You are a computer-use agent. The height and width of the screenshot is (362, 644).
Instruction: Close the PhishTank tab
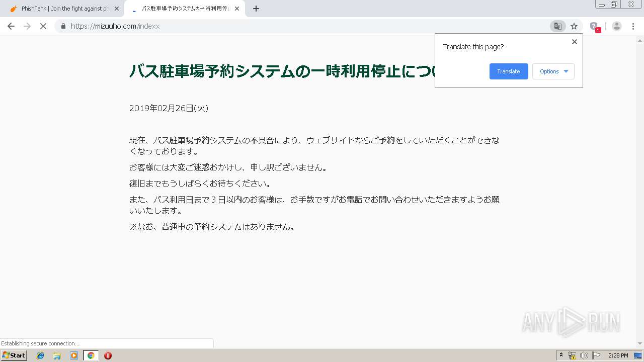pos(117,9)
